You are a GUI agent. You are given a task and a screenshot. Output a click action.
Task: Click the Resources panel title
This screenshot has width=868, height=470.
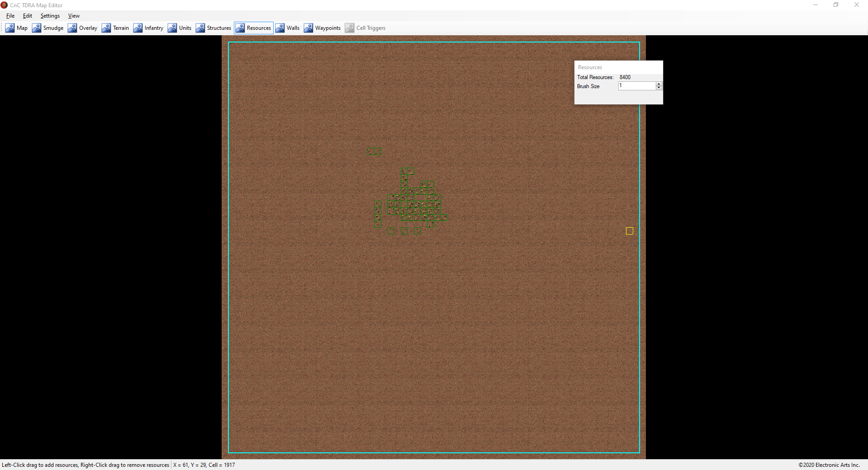click(590, 67)
